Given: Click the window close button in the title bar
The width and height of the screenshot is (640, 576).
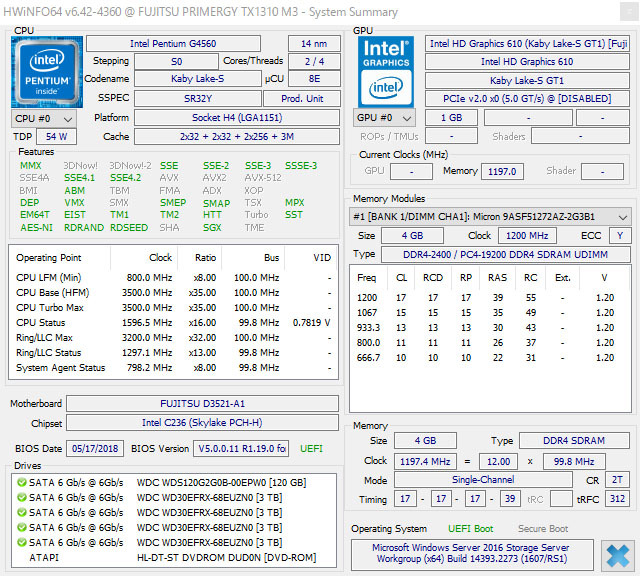Looking at the screenshot, I should [629, 11].
